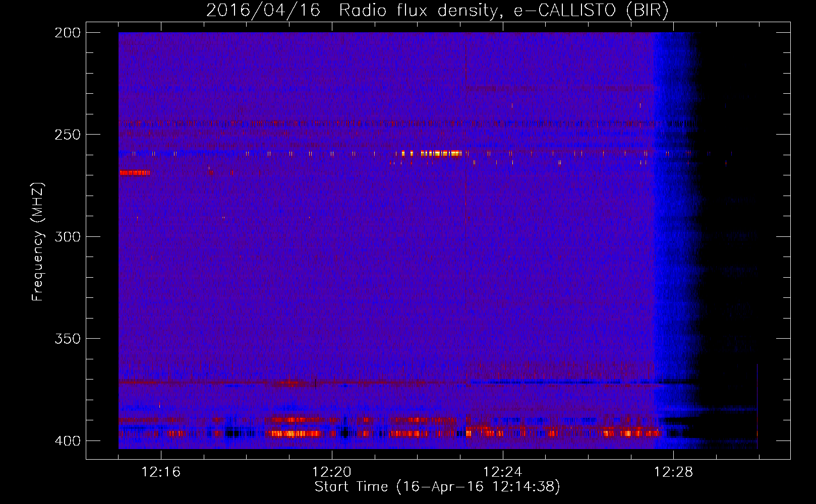Click the plot title 'Radio flux density, e-CALLISTO (BIR)'
Screen dimensions: 816x504
tap(504, 11)
